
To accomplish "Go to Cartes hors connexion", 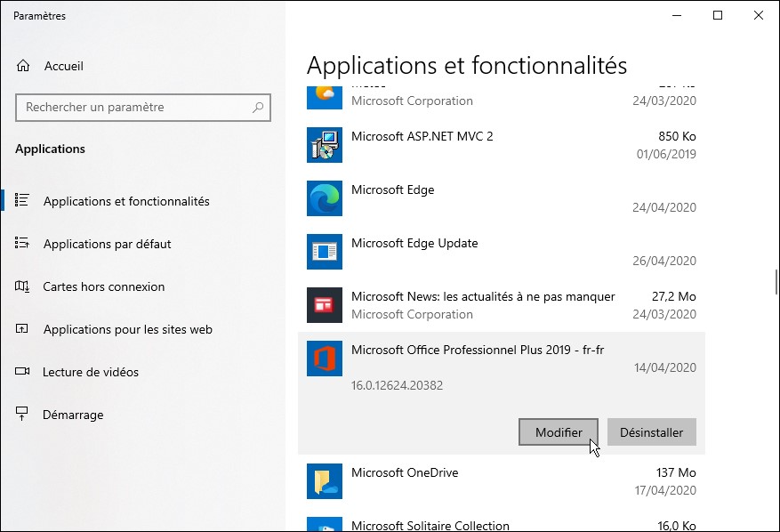I will pos(103,286).
